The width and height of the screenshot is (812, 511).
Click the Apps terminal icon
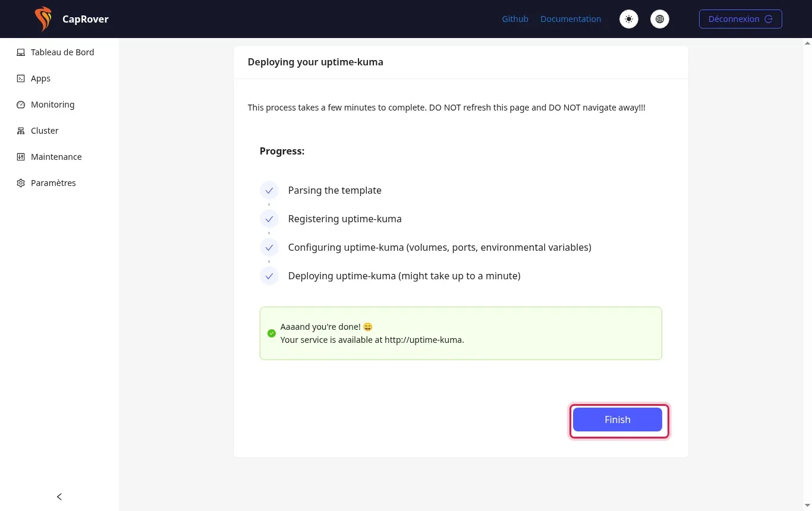[x=21, y=78]
